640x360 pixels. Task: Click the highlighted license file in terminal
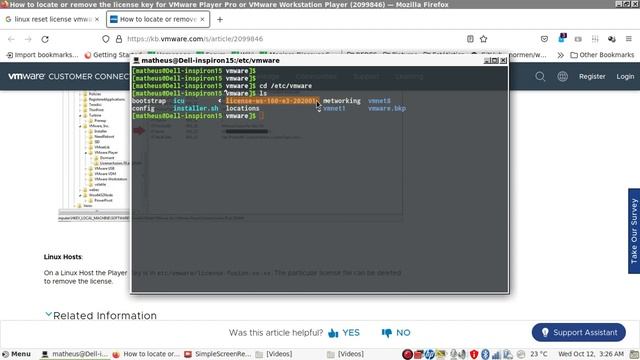[x=272, y=101]
